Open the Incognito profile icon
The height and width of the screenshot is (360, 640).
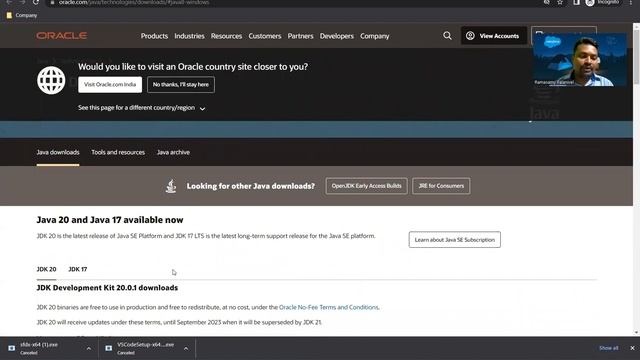[590, 2]
